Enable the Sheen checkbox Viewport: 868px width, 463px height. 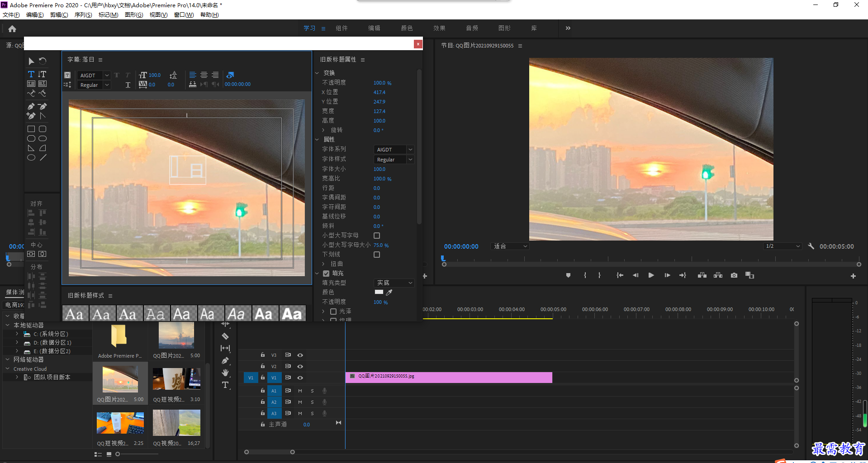point(333,312)
